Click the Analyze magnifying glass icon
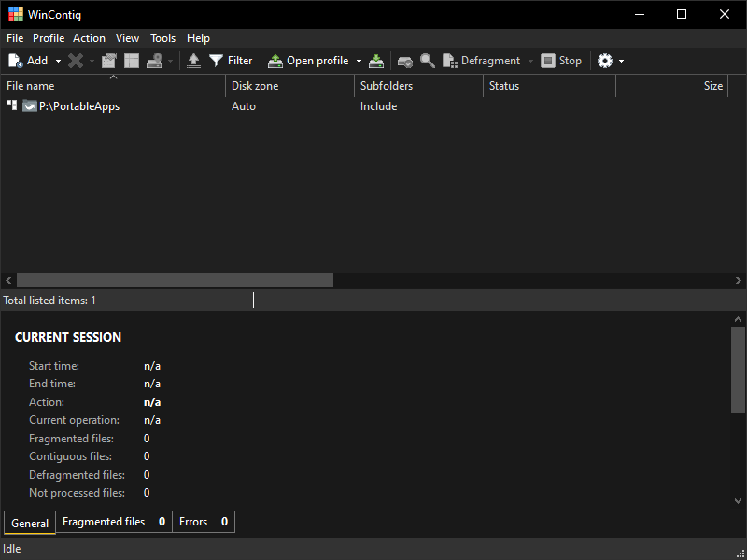The image size is (747, 560). tap(428, 61)
